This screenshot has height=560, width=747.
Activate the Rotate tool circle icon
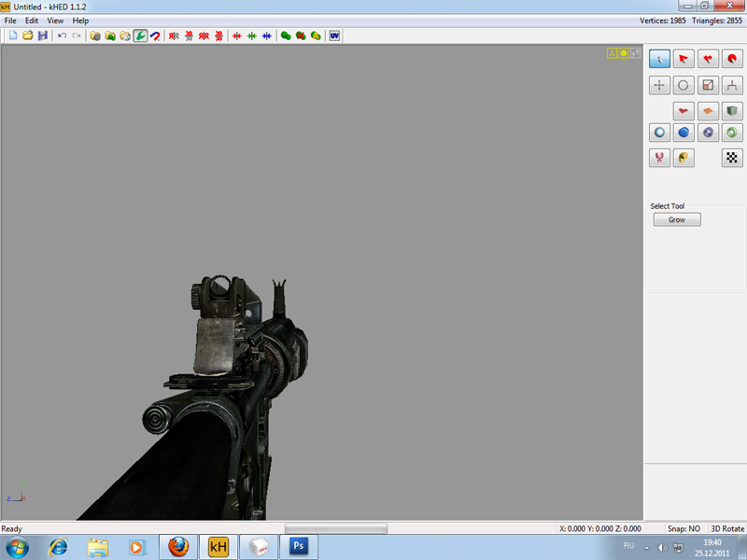tap(684, 85)
